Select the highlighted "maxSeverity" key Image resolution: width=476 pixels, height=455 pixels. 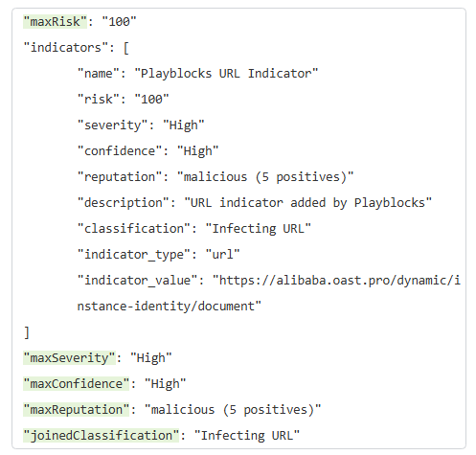pos(69,358)
